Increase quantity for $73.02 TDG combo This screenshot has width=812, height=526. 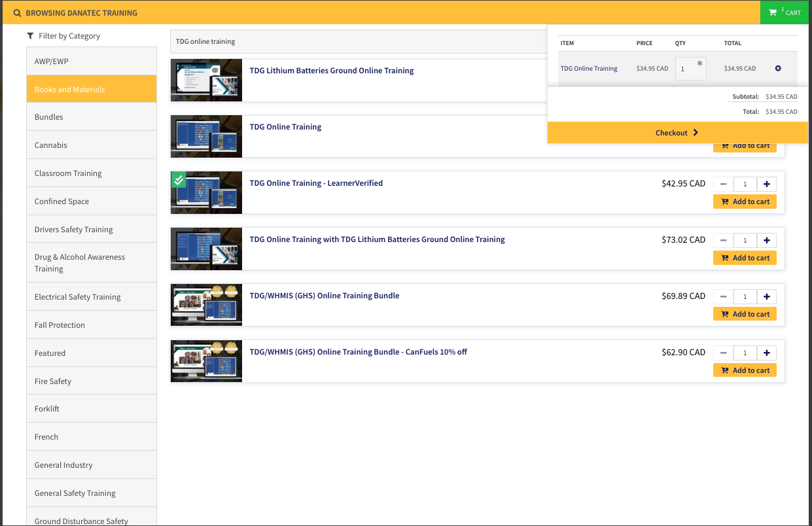(x=767, y=240)
